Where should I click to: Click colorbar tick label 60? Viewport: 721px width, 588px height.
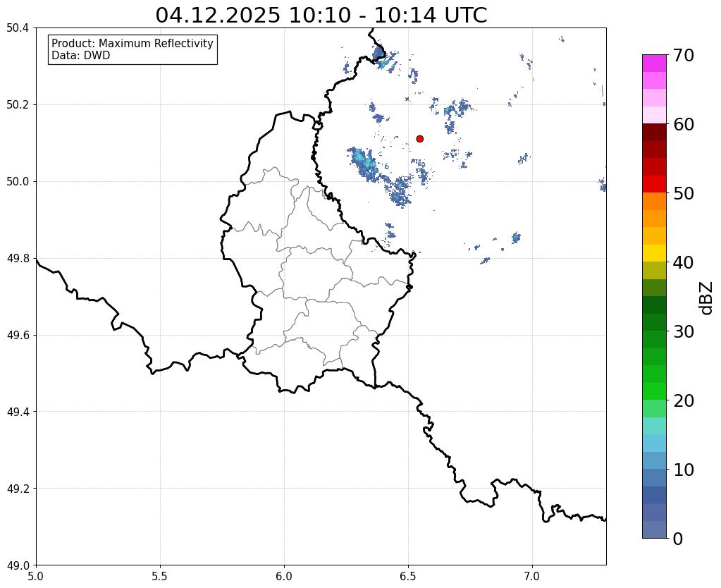coord(684,124)
